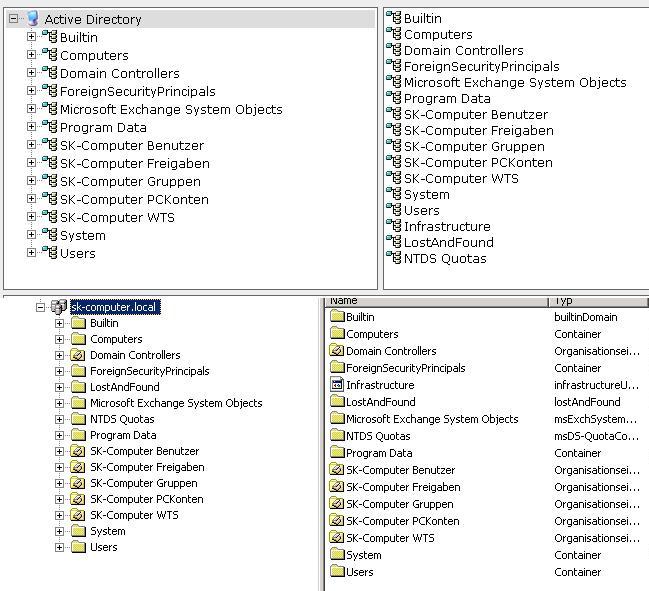649x591 pixels.
Task: Select ForeignSecurityPrincipals under sk-computer.local
Action: 149,371
